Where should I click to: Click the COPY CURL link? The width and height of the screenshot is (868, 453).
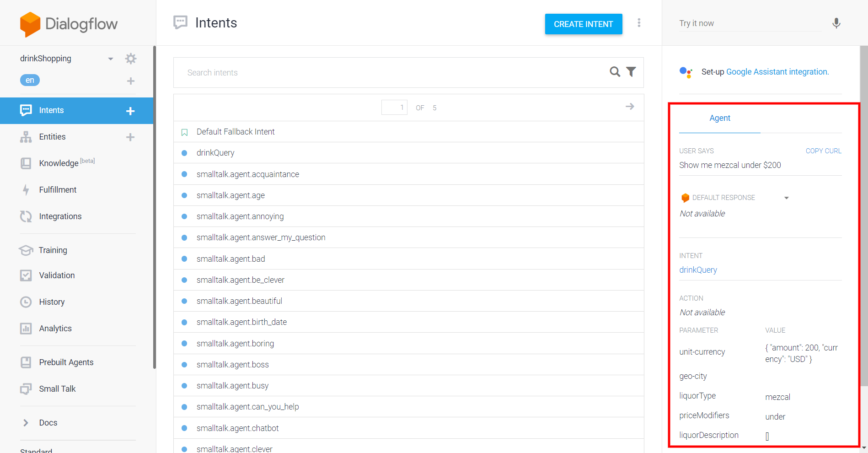tap(823, 151)
